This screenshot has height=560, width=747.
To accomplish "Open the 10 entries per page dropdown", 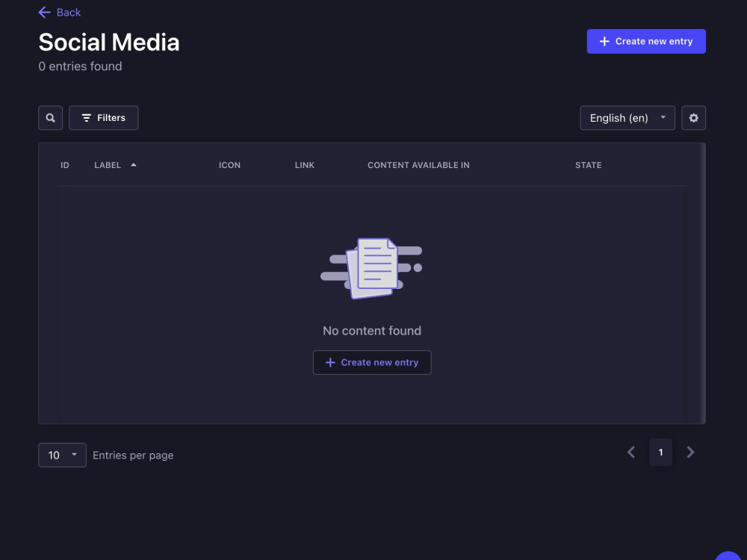I will coord(62,455).
